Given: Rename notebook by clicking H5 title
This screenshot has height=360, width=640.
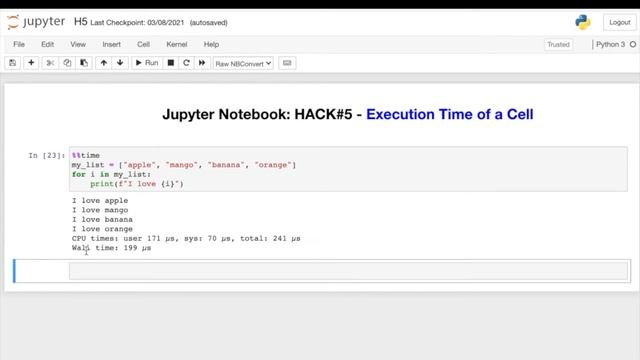Looking at the screenshot, I should tap(80, 22).
